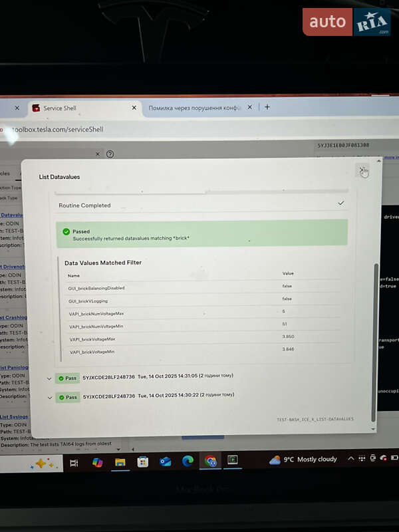399x532 pixels.
Task: Expand the 14:31:05 Pass result row
Action: click(49, 378)
